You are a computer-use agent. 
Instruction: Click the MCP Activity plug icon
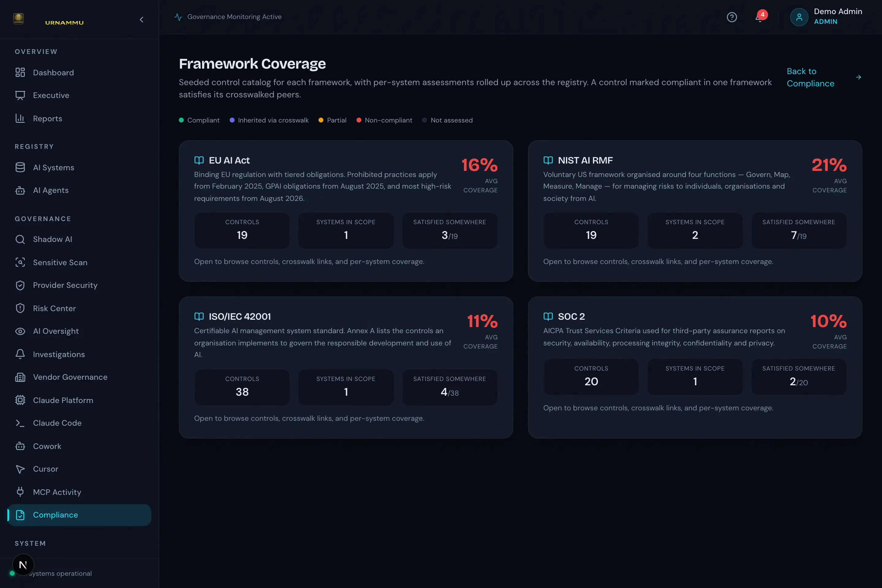20,492
